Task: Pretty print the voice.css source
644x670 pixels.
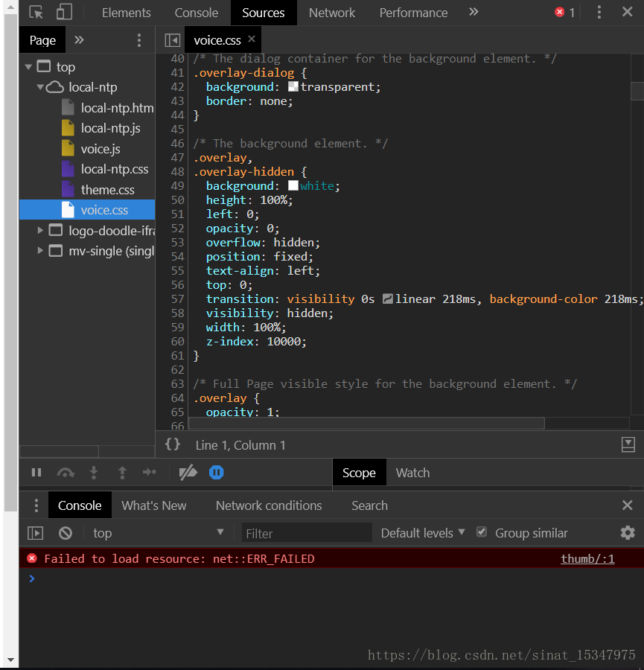Action: (x=173, y=444)
